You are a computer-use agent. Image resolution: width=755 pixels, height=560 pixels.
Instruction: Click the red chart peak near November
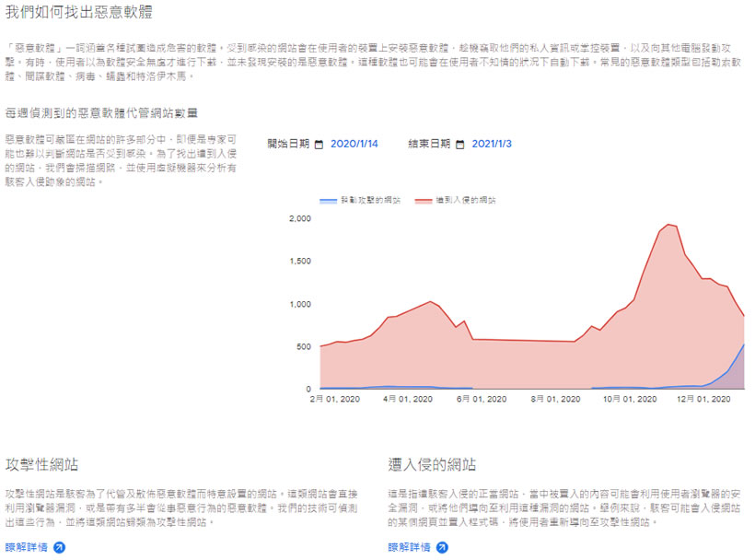[x=668, y=225]
